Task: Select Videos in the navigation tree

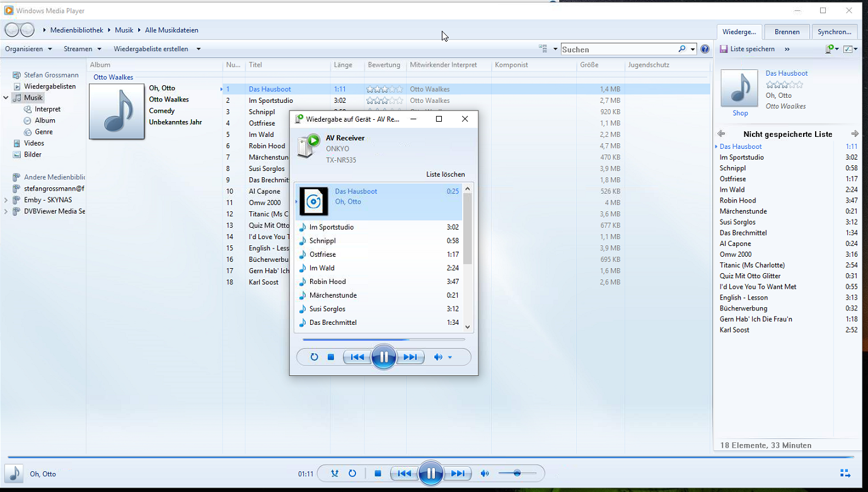Action: pyautogui.click(x=34, y=143)
